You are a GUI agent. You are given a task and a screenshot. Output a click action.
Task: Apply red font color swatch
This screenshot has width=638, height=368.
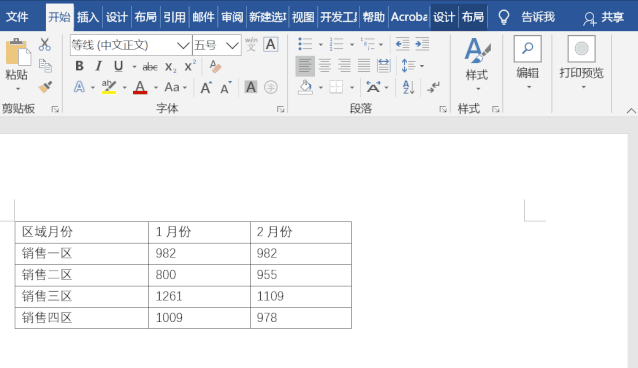click(x=140, y=87)
